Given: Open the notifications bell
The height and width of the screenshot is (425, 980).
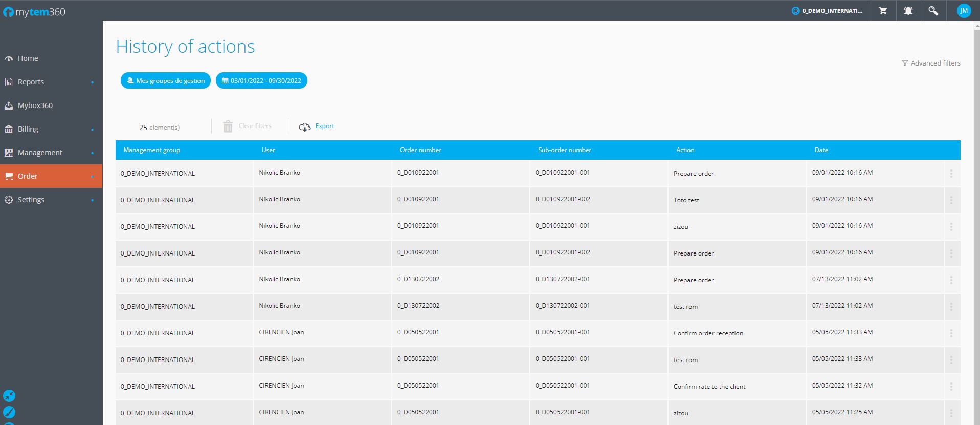Looking at the screenshot, I should pyautogui.click(x=908, y=11).
